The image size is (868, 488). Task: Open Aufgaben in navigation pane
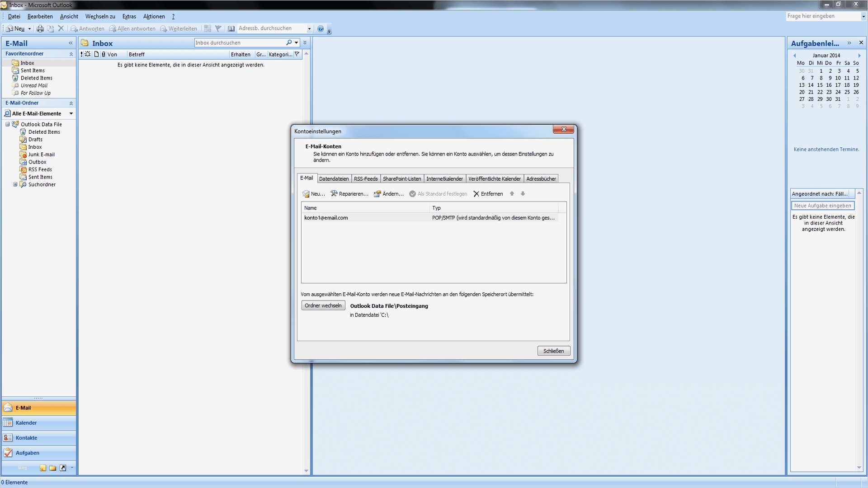click(x=27, y=453)
